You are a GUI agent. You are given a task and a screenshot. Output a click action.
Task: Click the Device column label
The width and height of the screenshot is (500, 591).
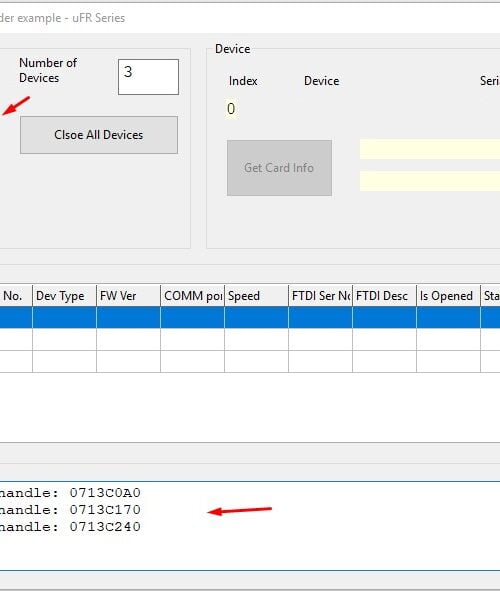click(x=321, y=81)
